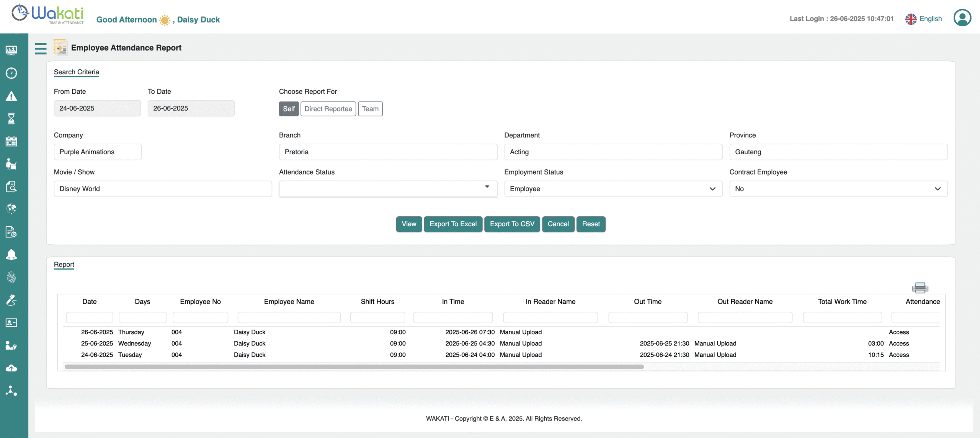Click the fingerprint sidebar icon
980x438 pixels.
click(x=11, y=277)
